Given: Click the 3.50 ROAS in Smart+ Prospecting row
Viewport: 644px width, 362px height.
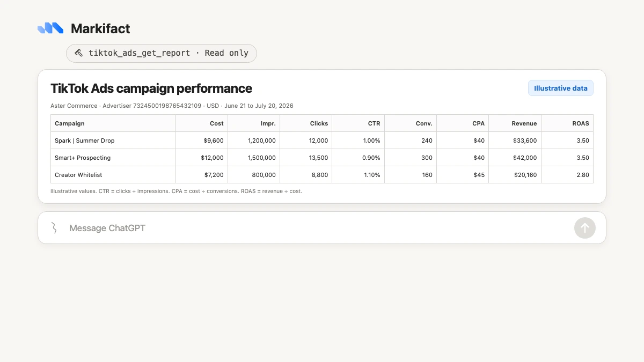Looking at the screenshot, I should point(583,158).
